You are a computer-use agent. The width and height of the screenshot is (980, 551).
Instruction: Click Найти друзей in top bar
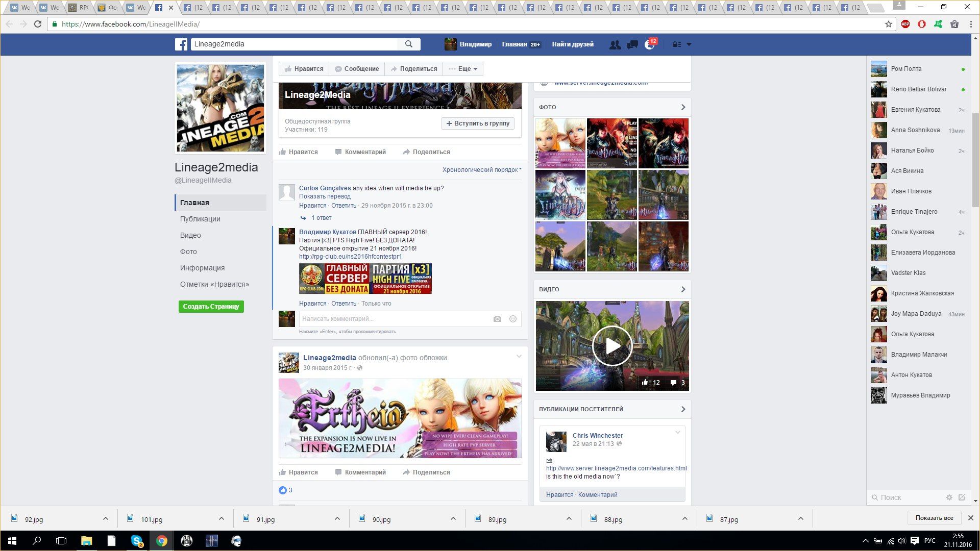573,44
